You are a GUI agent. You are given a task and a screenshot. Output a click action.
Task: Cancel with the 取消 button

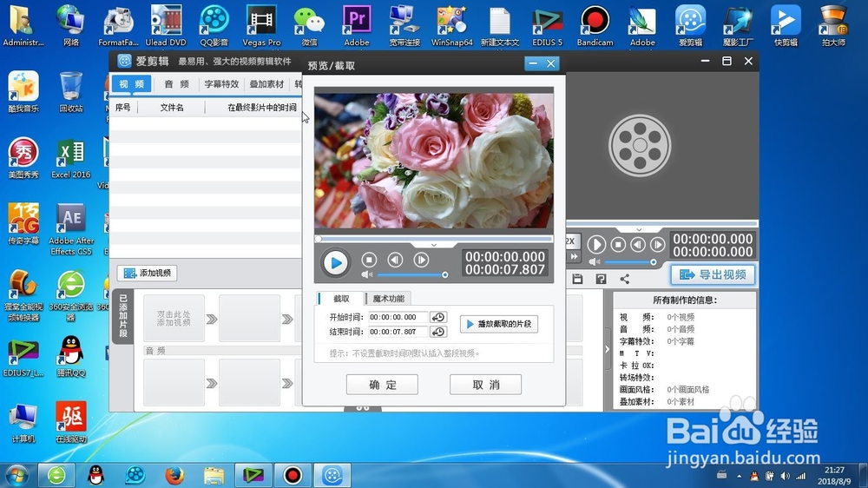(485, 385)
